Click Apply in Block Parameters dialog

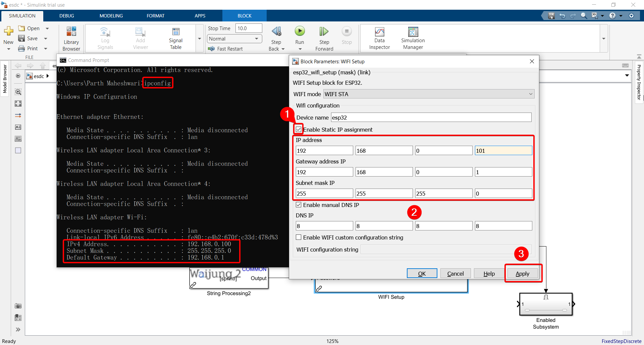523,273
